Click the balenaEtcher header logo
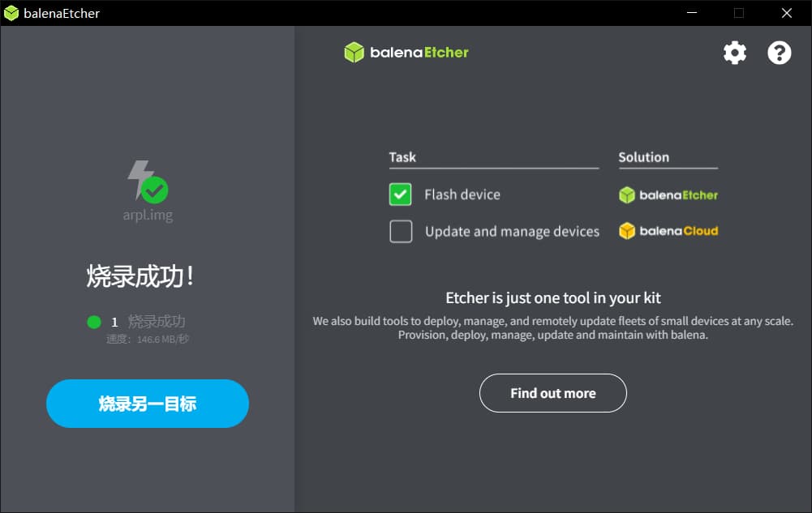The width and height of the screenshot is (812, 513). [406, 51]
